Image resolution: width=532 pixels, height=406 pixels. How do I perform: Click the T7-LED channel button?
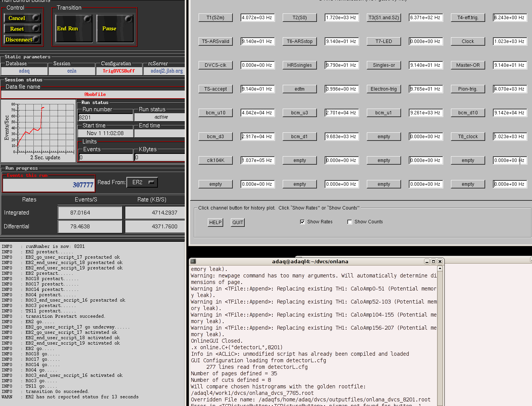(384, 41)
